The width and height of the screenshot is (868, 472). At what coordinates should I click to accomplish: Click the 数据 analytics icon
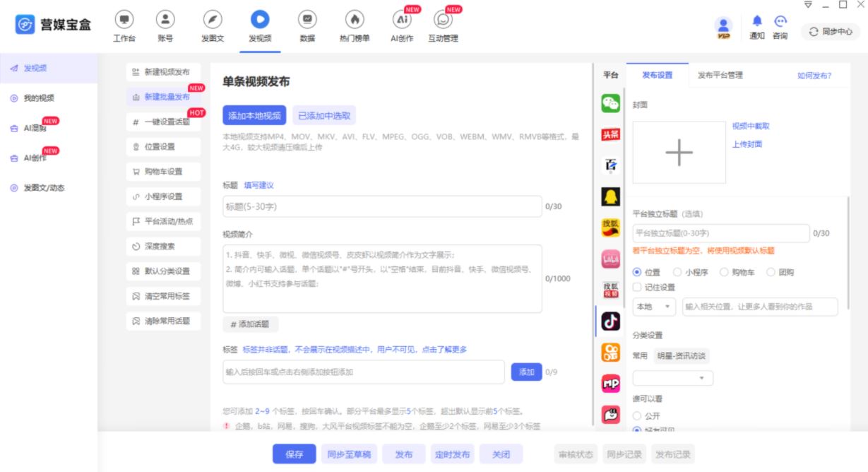[x=307, y=20]
